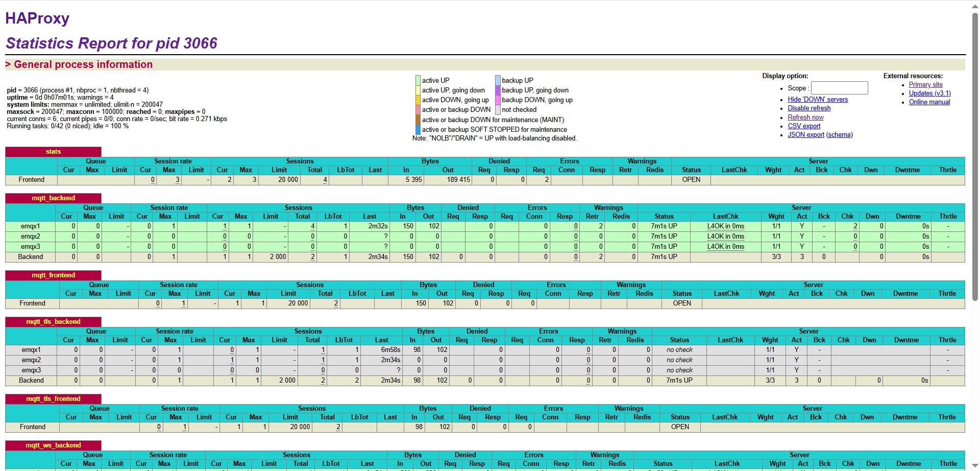980x471 pixels.
Task: Click the Scope text input field
Action: 839,88
